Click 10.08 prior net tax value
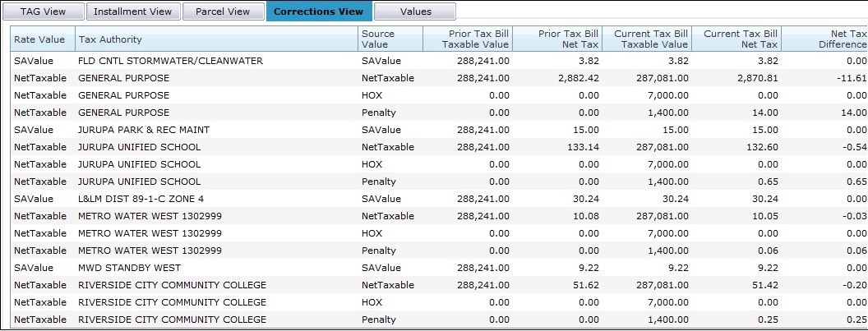The height and width of the screenshot is (331, 868). 586,216
